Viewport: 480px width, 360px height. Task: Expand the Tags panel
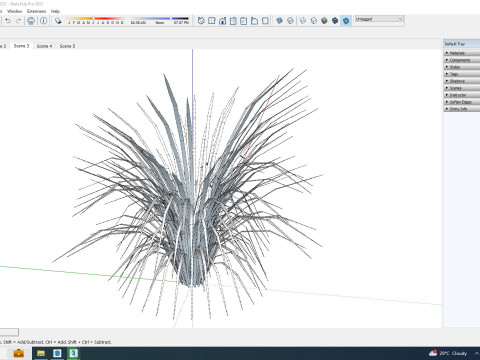[x=462, y=74]
